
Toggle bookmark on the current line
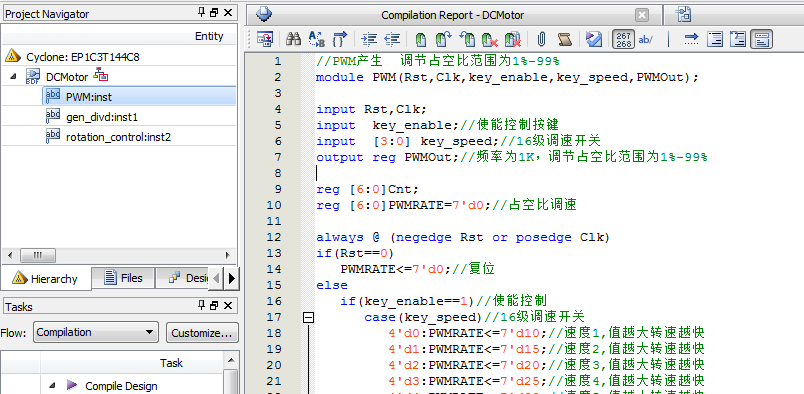pos(420,40)
